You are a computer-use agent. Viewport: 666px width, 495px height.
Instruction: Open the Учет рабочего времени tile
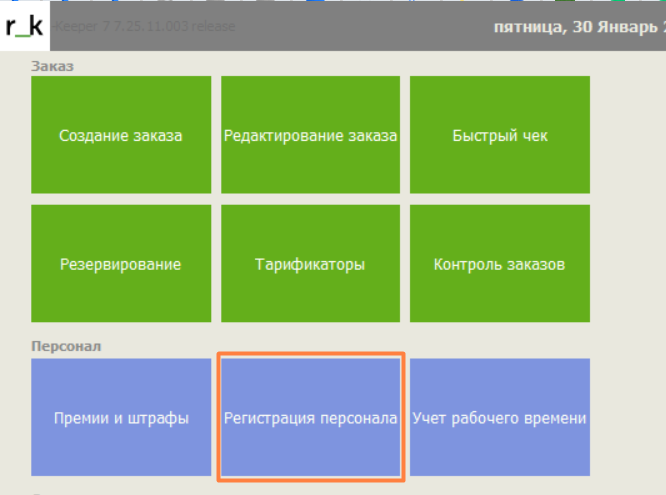click(500, 418)
